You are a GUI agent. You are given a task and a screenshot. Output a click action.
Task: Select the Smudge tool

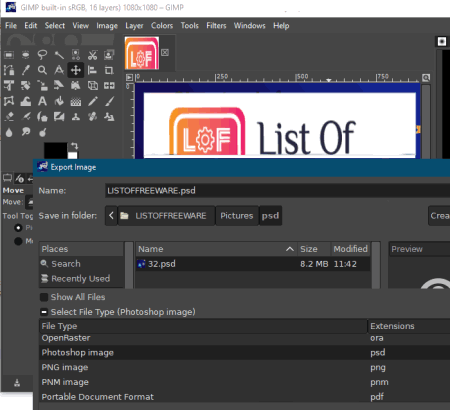click(x=25, y=132)
